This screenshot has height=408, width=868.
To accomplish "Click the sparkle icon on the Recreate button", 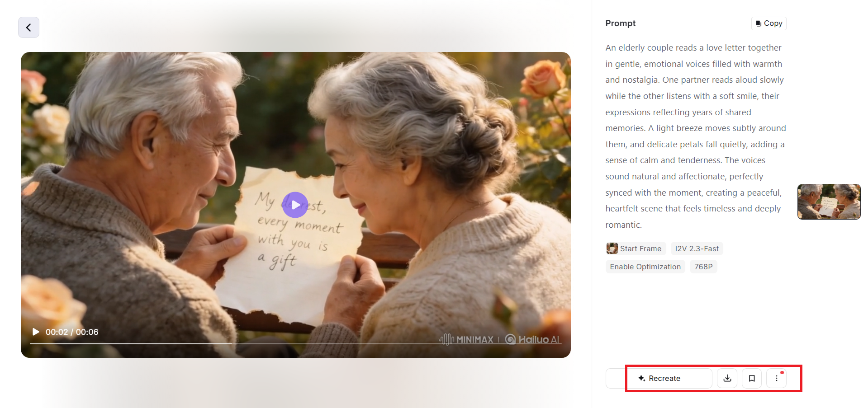I will (x=641, y=378).
